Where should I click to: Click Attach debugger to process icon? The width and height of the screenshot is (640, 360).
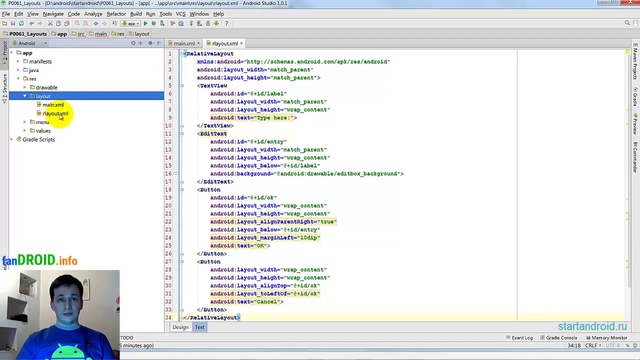pyautogui.click(x=162, y=24)
